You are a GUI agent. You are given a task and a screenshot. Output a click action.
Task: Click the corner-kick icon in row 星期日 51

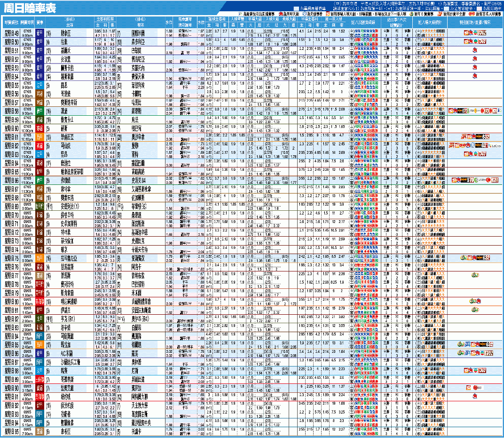tap(475, 50)
